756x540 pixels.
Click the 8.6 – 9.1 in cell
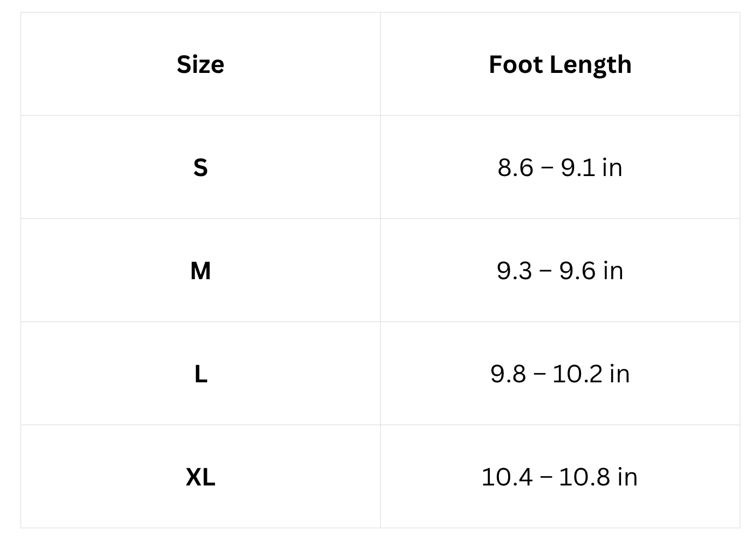[560, 167]
